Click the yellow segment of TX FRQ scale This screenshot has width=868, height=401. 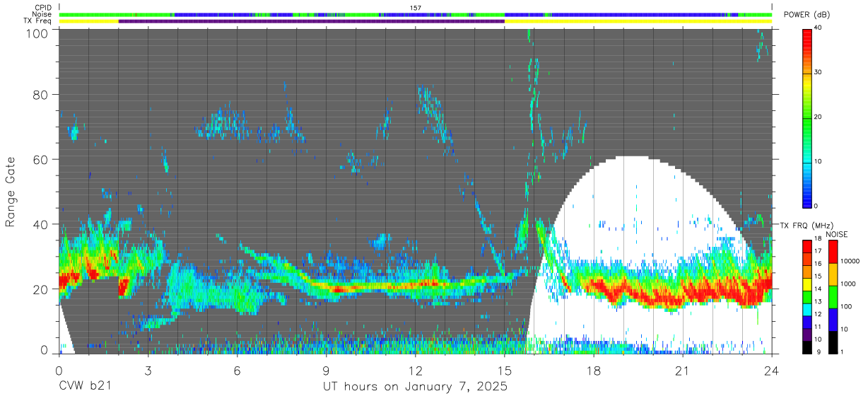[807, 284]
